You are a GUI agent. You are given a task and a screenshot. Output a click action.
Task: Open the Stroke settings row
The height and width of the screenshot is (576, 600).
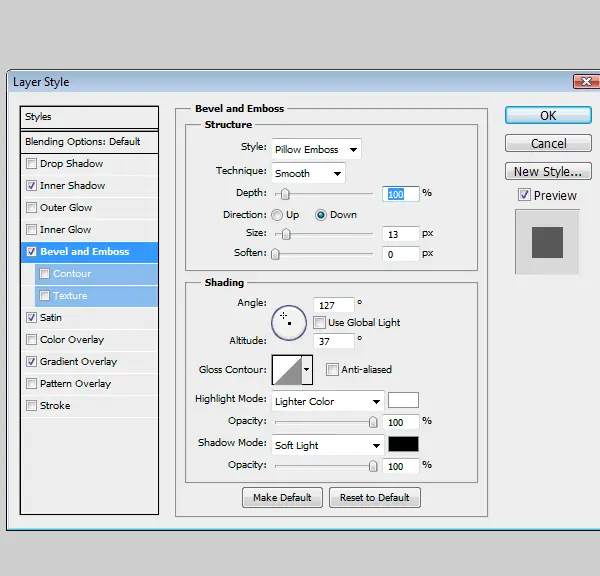89,406
